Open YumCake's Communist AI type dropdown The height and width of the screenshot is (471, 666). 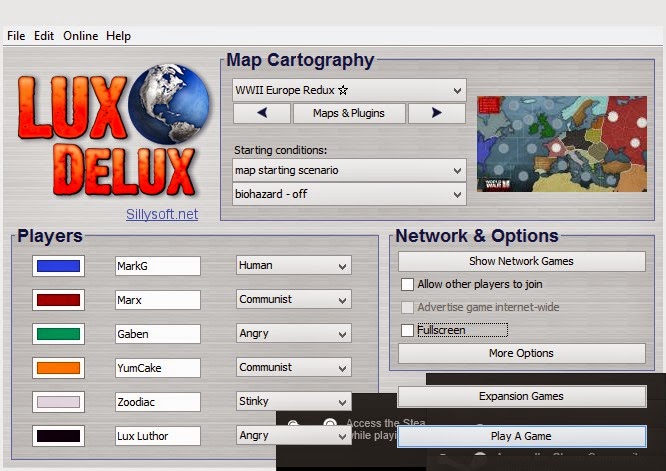click(x=294, y=367)
